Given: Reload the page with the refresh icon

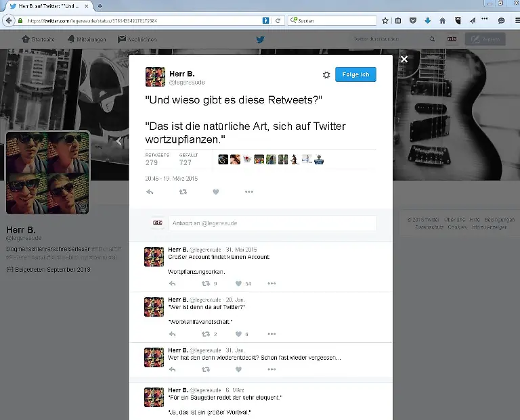Looking at the screenshot, I should [x=278, y=20].
